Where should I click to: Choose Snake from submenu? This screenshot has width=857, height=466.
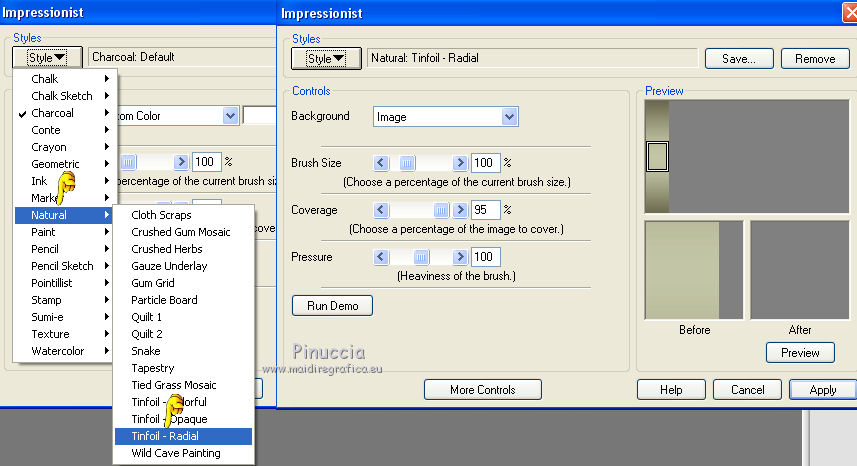pos(183,351)
